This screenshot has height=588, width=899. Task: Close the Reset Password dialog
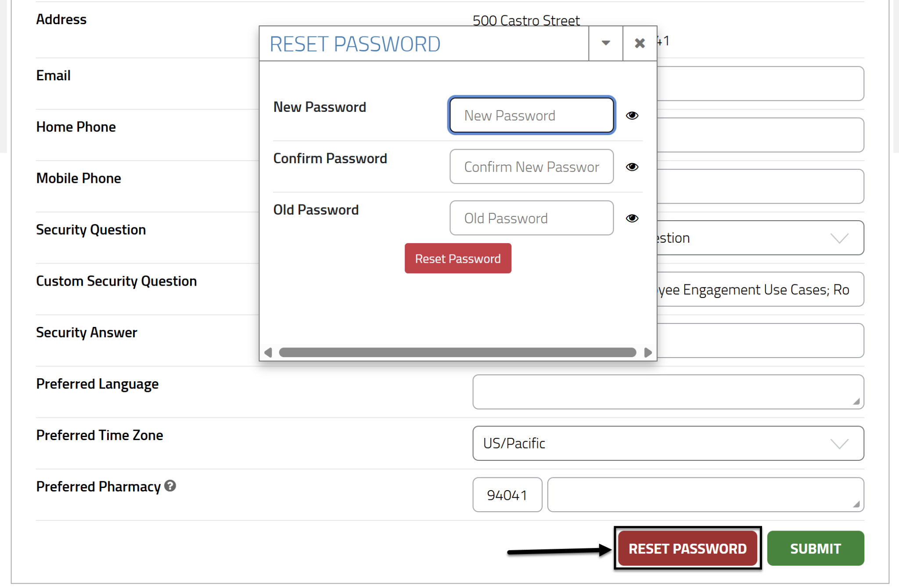coord(640,43)
